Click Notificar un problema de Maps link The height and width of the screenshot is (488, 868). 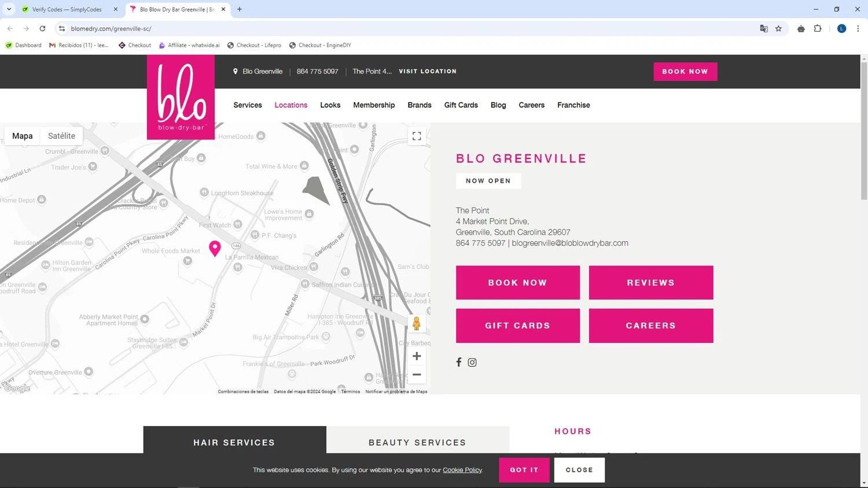pos(396,391)
